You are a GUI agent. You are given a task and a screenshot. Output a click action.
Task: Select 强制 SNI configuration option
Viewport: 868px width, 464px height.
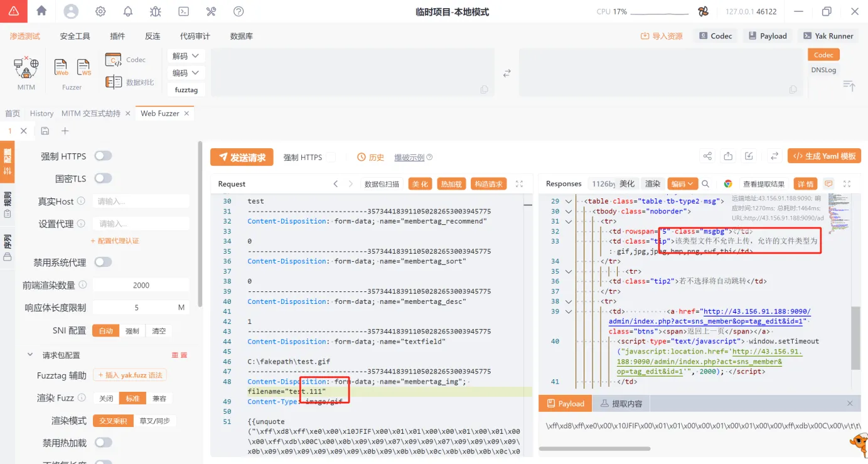coord(132,331)
